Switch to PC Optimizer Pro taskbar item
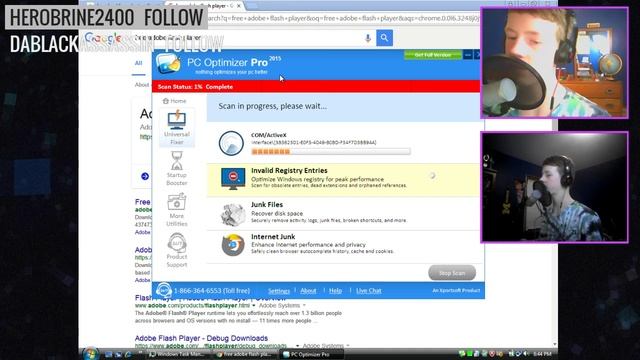 pyautogui.click(x=311, y=354)
